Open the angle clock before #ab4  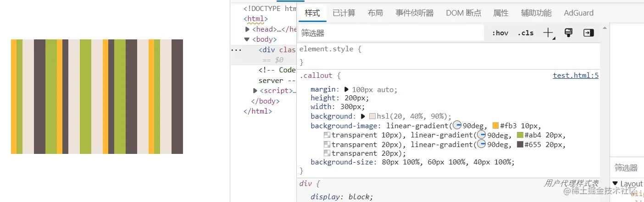click(x=481, y=135)
